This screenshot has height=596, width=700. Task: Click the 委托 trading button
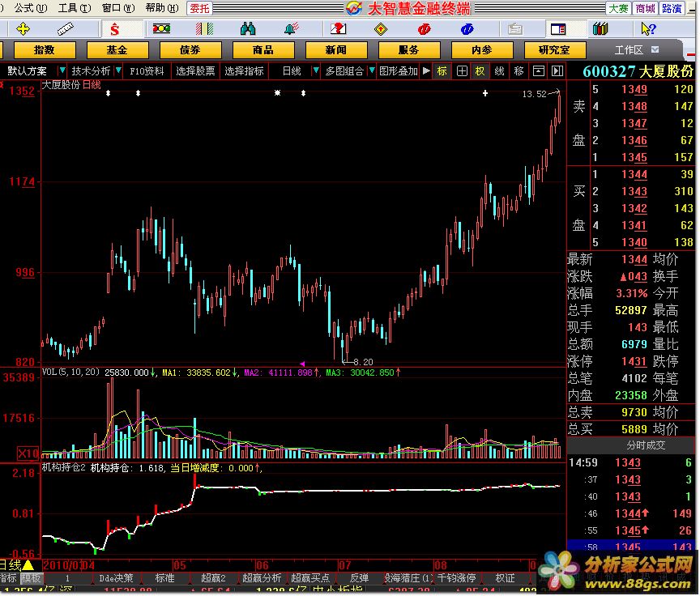pyautogui.click(x=199, y=8)
